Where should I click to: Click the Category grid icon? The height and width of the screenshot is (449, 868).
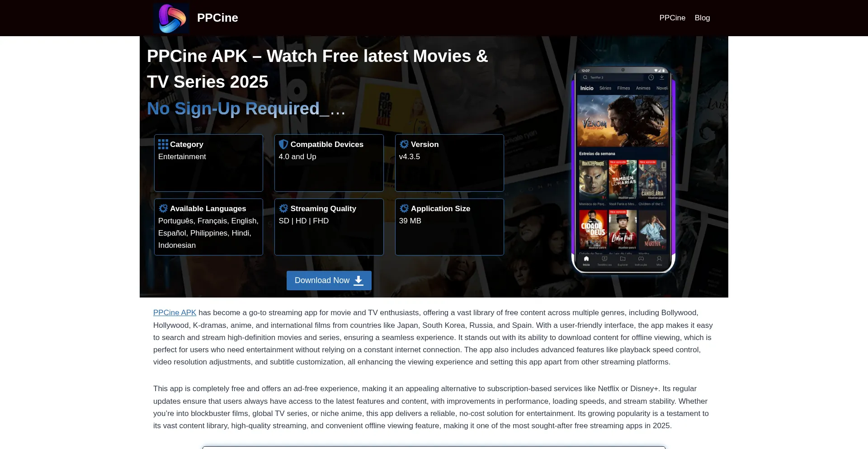pos(163,144)
